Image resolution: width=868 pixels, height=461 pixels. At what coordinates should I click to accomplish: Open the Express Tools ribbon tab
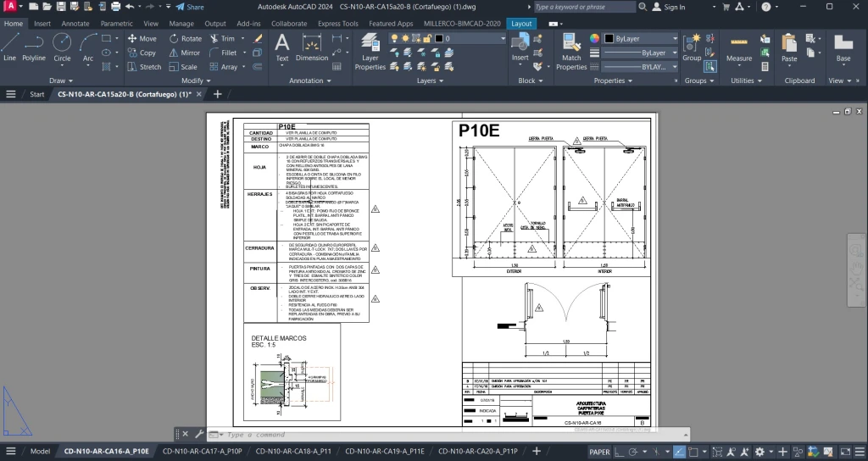point(337,23)
